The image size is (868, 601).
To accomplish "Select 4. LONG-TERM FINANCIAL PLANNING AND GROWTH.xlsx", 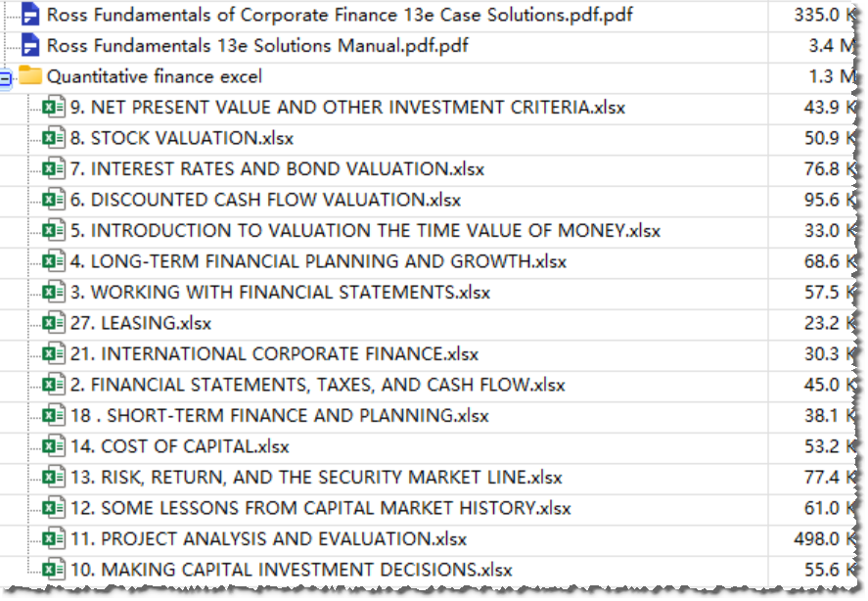I will [x=318, y=261].
